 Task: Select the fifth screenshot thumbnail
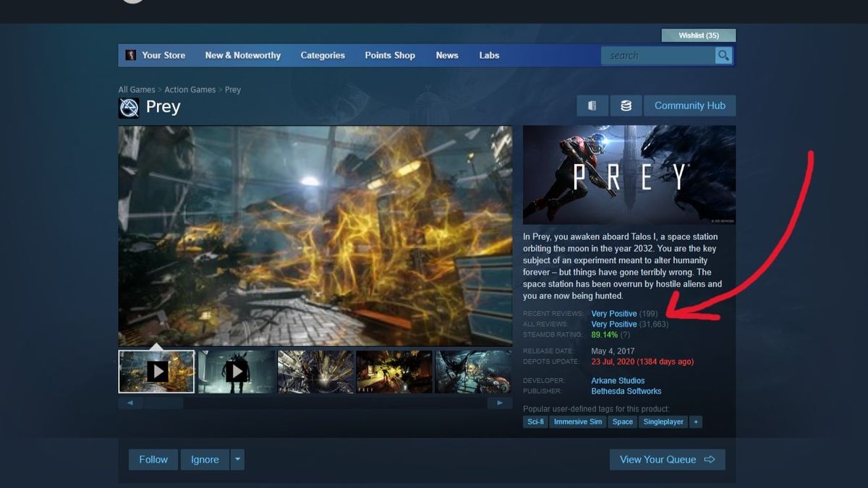pos(473,372)
